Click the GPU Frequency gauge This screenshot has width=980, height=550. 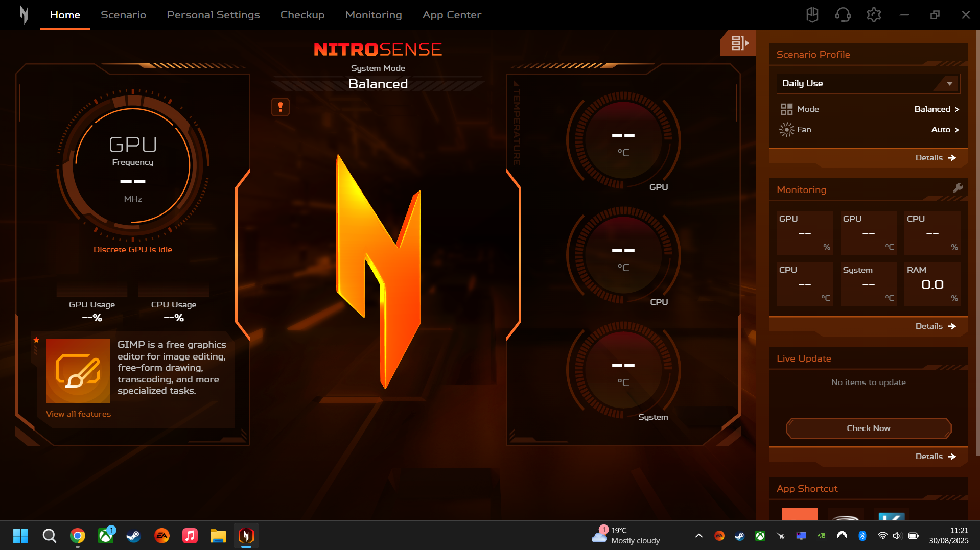tap(133, 166)
